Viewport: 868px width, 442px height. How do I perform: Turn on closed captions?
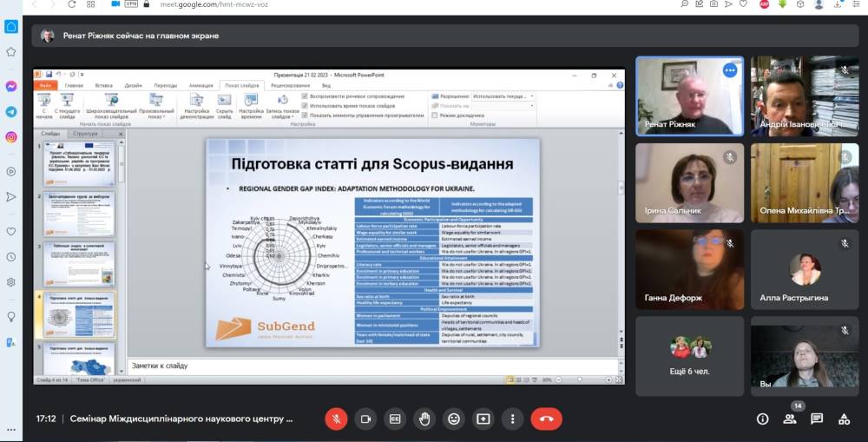point(395,419)
